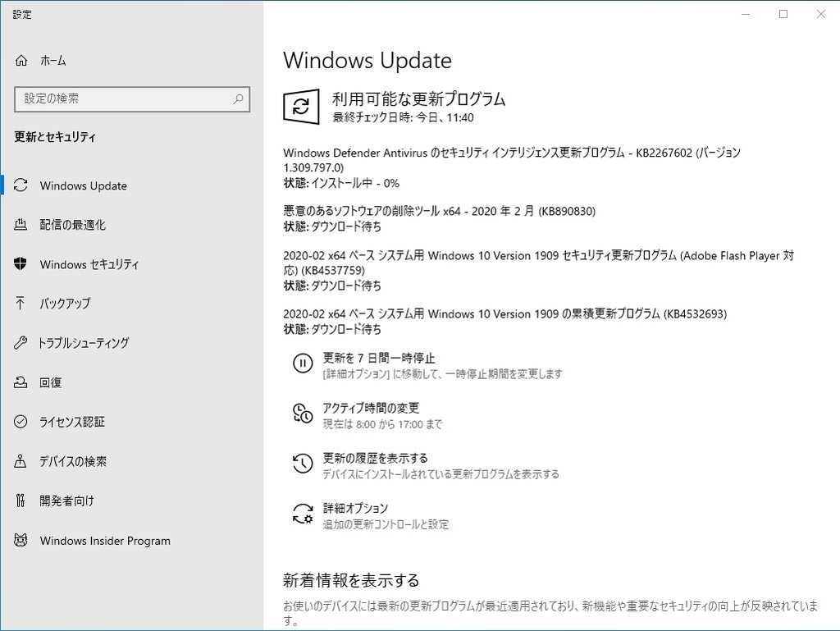This screenshot has height=631, width=840.
Task: Click the 新着情報を表示する heading
Action: pyautogui.click(x=351, y=580)
